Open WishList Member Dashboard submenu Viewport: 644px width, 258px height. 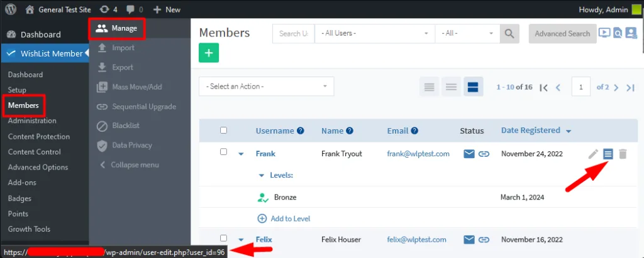coord(25,75)
